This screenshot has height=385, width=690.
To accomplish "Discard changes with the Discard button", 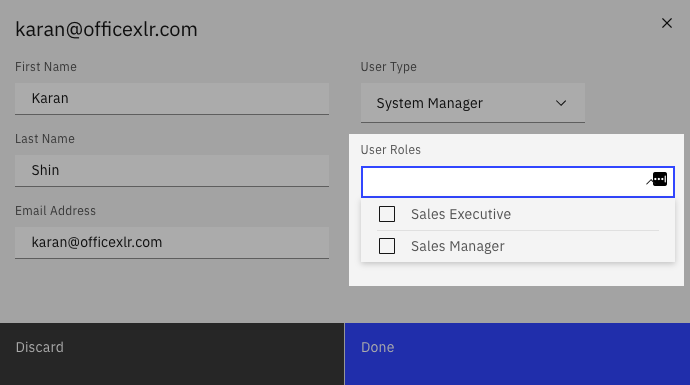I will coord(172,354).
